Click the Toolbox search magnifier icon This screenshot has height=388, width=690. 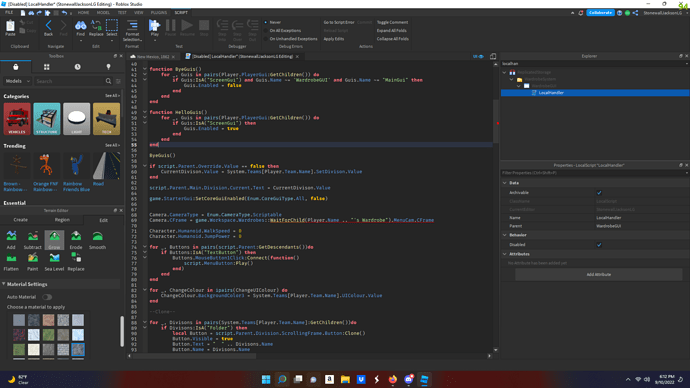[108, 81]
